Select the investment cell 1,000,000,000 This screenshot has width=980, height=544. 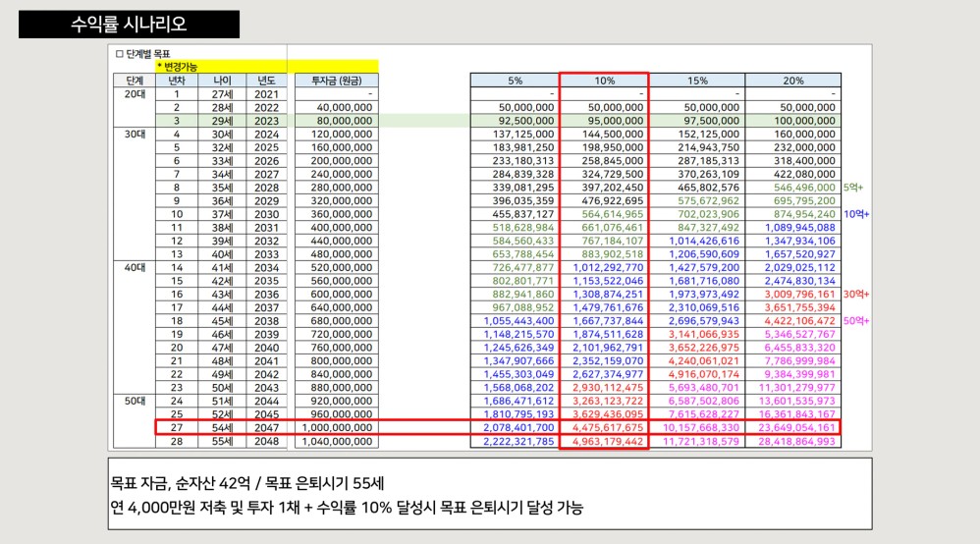pos(336,428)
